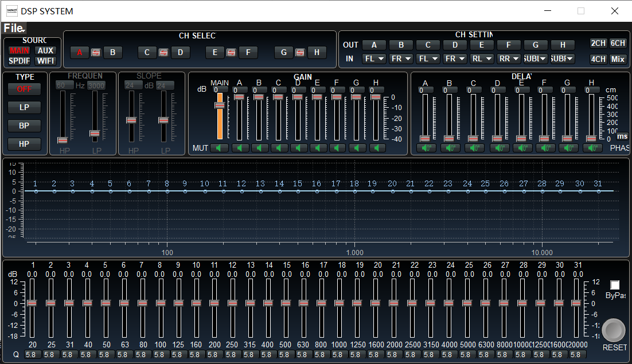632x364 pixels.
Task: Mute gain channel G via its speaker icon
Action: [x=357, y=148]
